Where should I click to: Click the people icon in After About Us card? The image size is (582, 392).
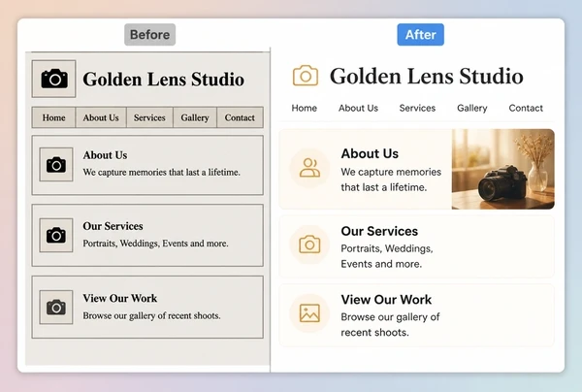[309, 168]
